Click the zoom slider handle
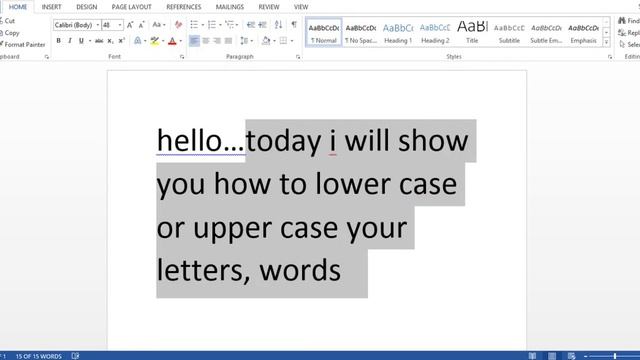 tap(615, 356)
